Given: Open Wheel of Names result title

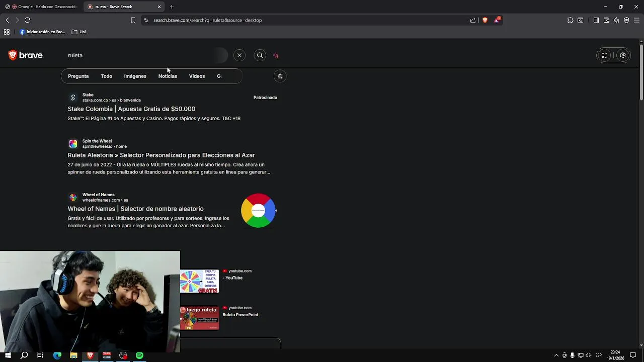Looking at the screenshot, I should coord(135,209).
